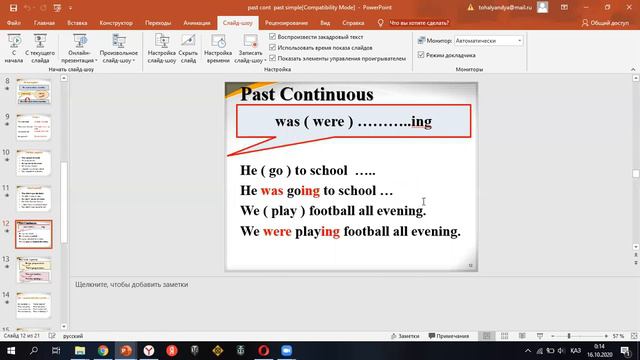Open File Explorer on taskbar
The width and height of the screenshot is (640, 360).
point(80,351)
